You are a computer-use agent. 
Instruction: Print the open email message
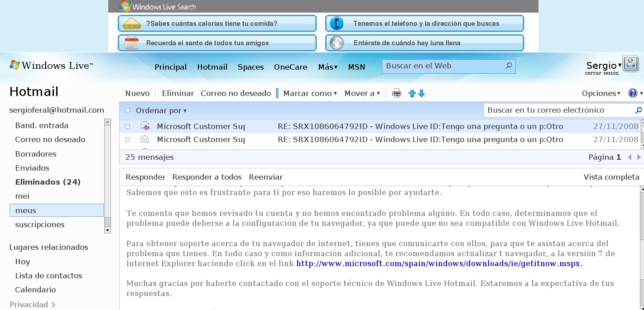396,93
